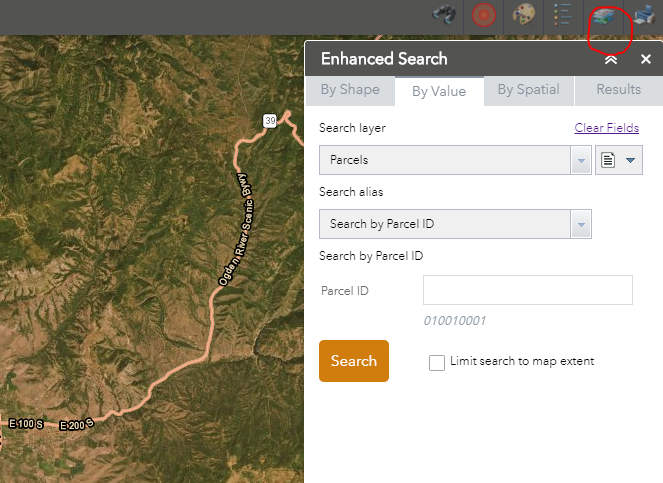Screen dimensions: 663x483
Task: Click the red target locate icon
Action: click(x=484, y=16)
